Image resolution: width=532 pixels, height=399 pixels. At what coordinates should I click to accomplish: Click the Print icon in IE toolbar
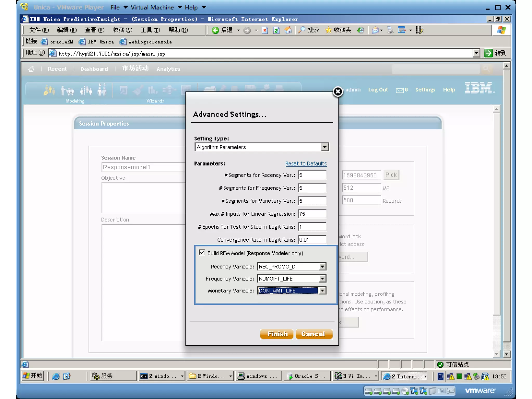[x=390, y=30]
